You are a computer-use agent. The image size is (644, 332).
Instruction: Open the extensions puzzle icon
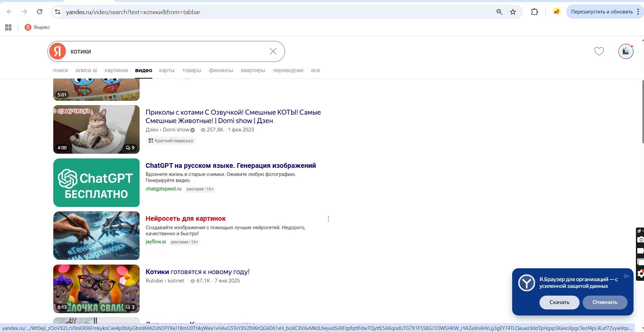[534, 12]
